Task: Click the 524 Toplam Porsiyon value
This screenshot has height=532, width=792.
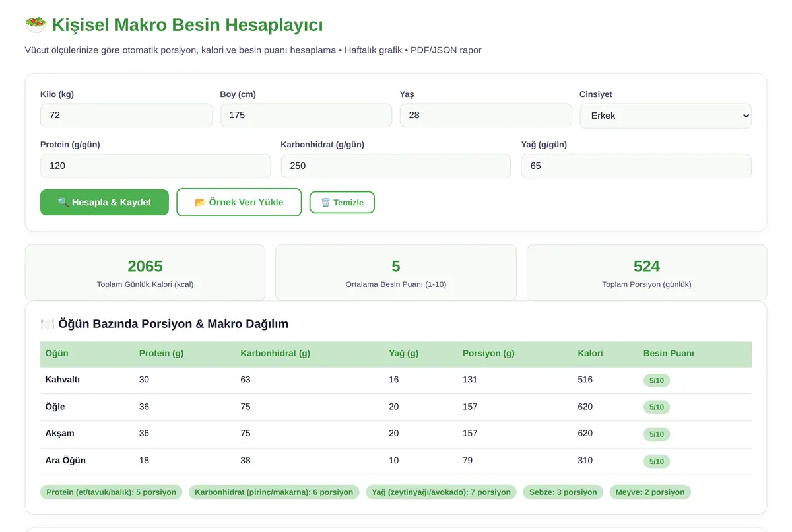Action: 647,266
